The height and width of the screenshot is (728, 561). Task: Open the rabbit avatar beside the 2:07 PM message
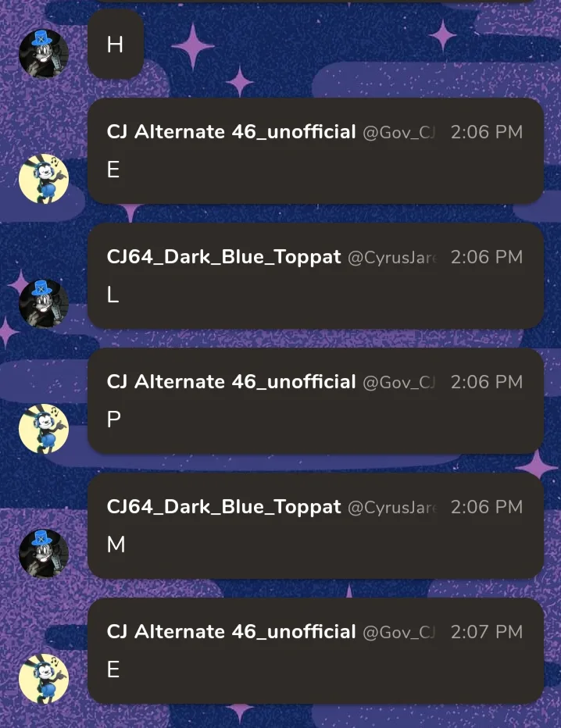point(44,678)
